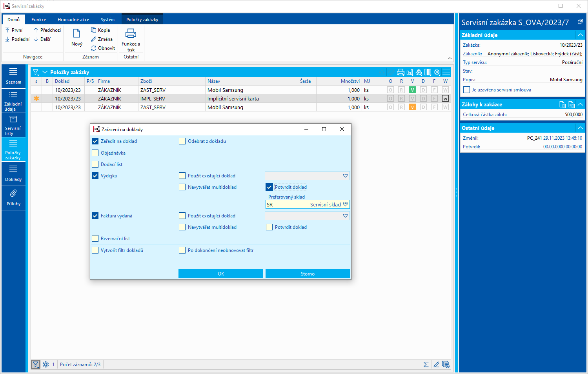The width and height of the screenshot is (588, 374).
Task: Enable the Objednávka checkbox
Action: pos(95,153)
